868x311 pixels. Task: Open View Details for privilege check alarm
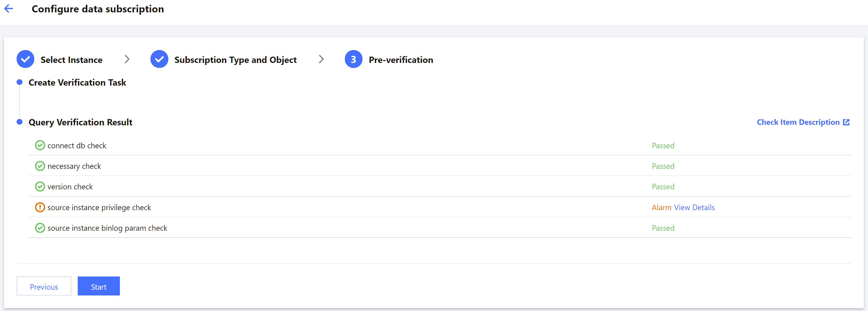(694, 207)
